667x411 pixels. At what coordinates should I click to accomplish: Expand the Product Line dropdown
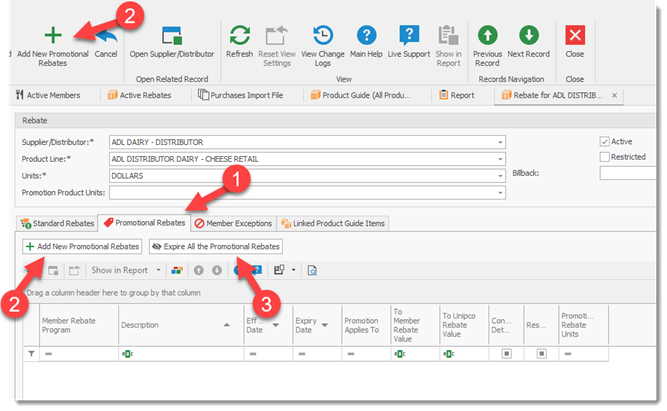click(500, 157)
